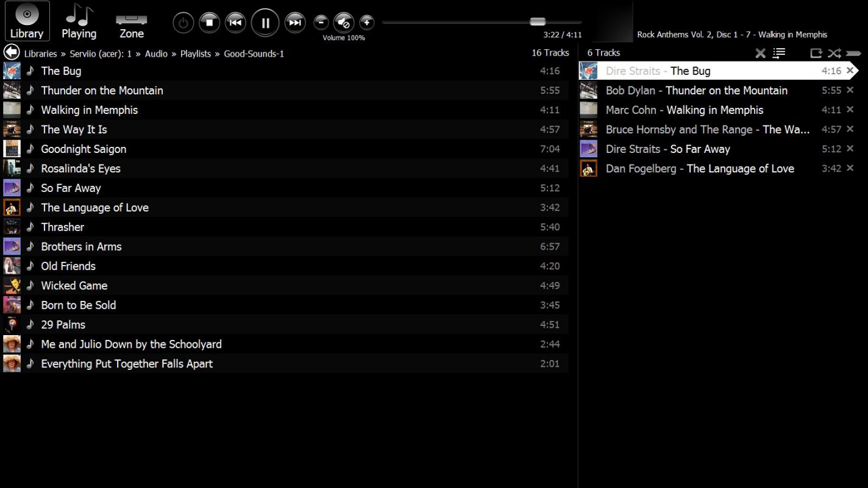The image size is (868, 488).
Task: Mute the volume using speaker icon
Action: (344, 23)
